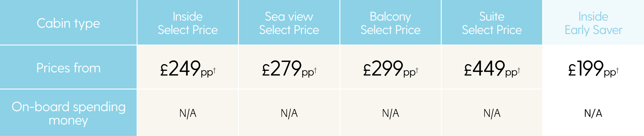Select the Inside Early Saver header
Image resolution: width=644 pixels, height=136 pixels.
click(593, 22)
